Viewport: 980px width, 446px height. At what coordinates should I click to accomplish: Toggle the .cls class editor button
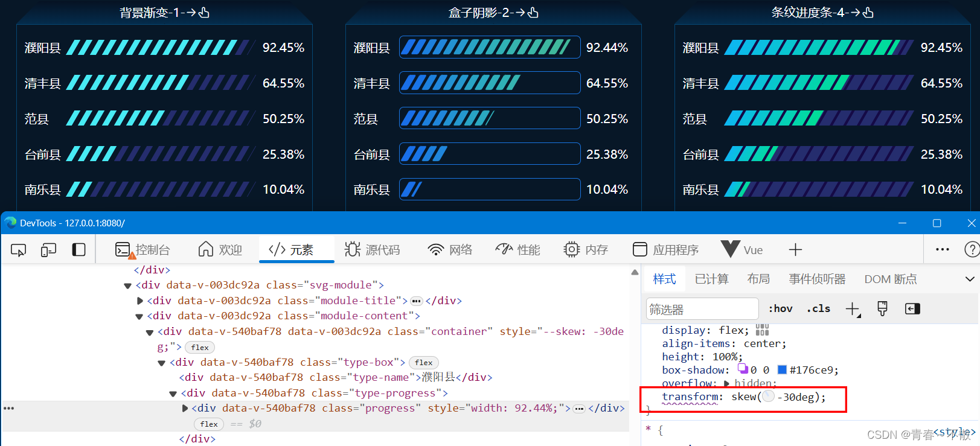(818, 309)
